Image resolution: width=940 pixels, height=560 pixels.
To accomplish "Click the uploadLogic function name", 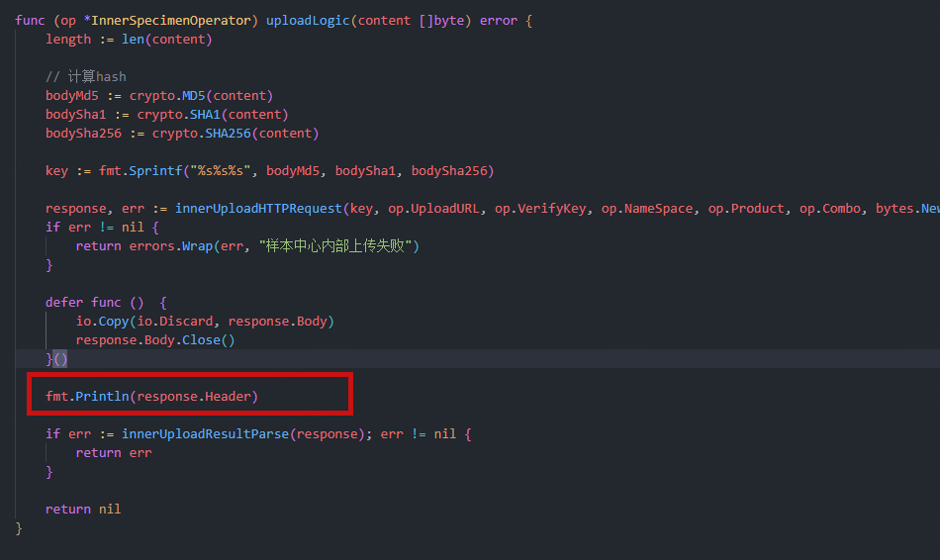I will pyautogui.click(x=308, y=21).
